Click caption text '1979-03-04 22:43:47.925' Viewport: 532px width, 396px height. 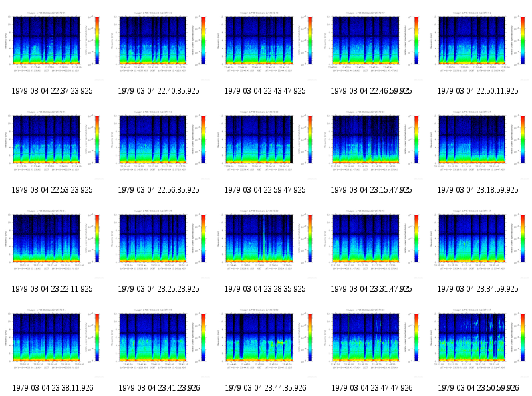tap(265, 91)
